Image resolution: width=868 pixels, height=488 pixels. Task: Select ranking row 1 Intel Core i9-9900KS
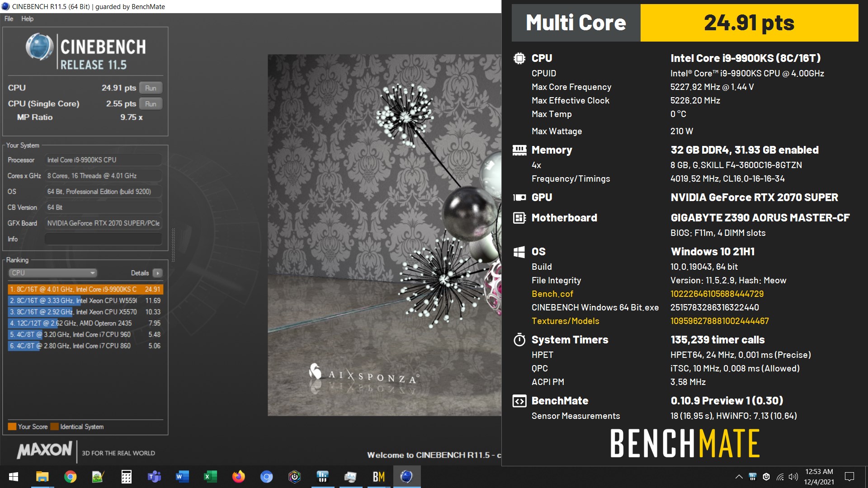(85, 289)
